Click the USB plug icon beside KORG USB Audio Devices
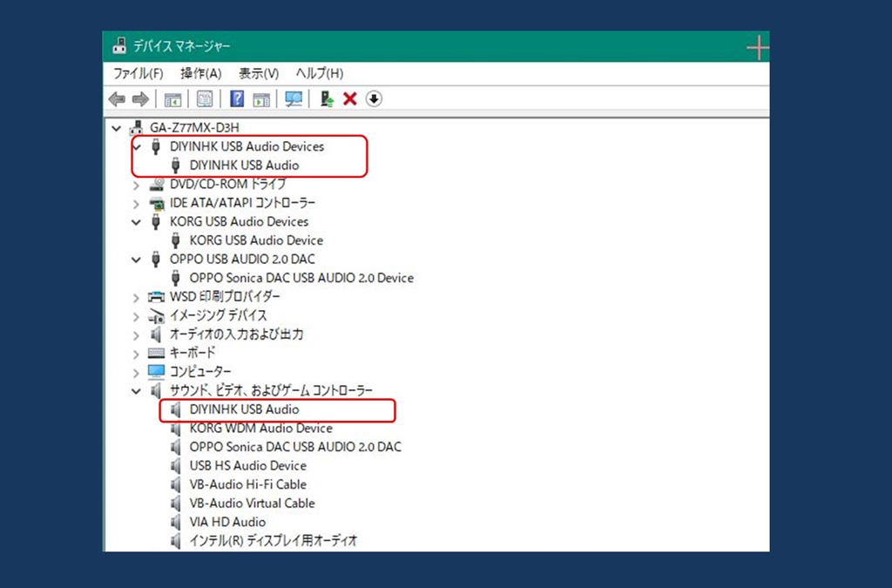892x588 pixels. [x=156, y=222]
